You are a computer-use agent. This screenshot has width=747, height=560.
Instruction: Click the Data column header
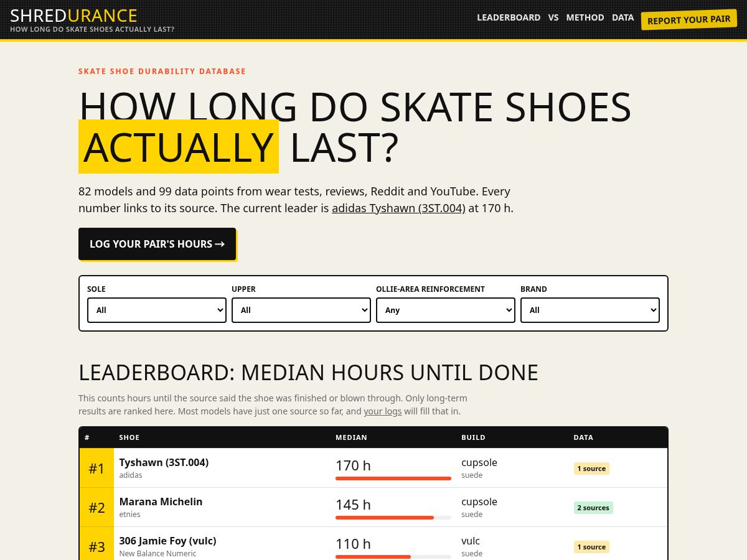pos(583,437)
